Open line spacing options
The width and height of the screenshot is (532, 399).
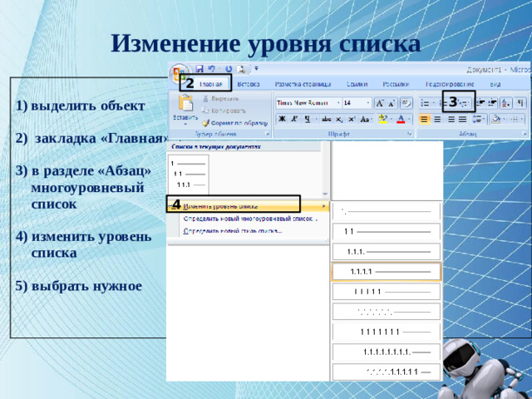coord(479,120)
